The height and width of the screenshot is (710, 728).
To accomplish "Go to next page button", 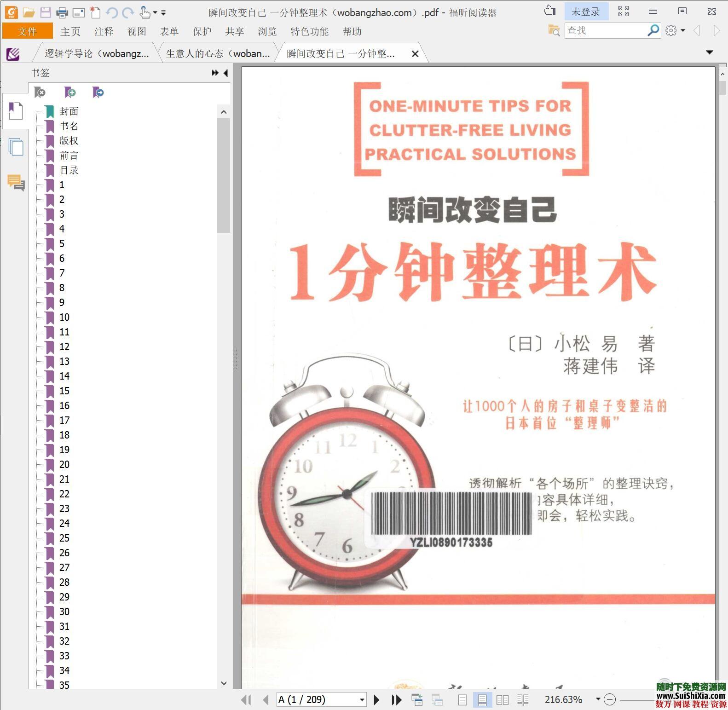I will [x=376, y=700].
